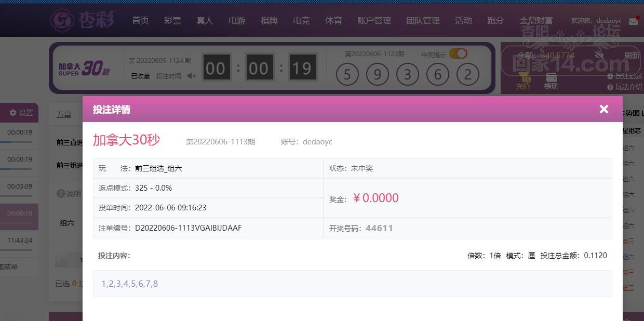The height and width of the screenshot is (321, 644).
Task: Toggle the sound mute speaker icon
Action: (191, 76)
